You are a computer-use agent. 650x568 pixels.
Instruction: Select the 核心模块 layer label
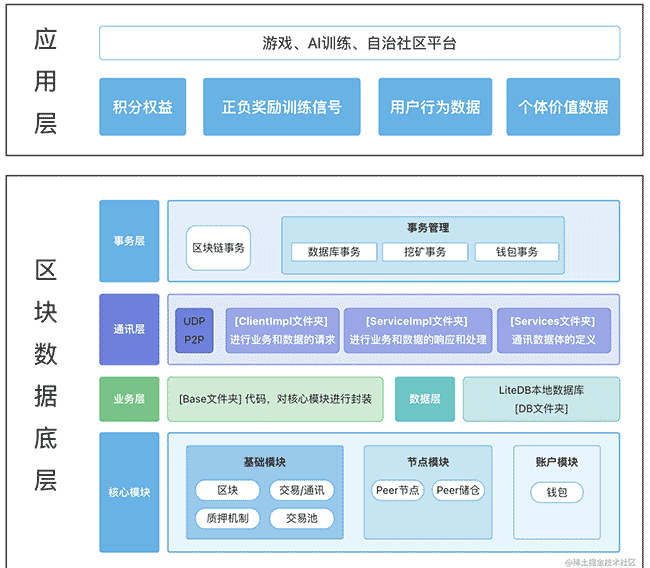(129, 492)
